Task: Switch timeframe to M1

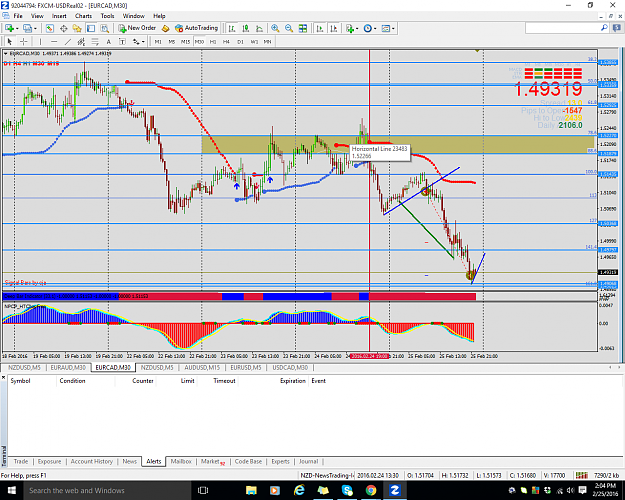Action: pyautogui.click(x=158, y=41)
